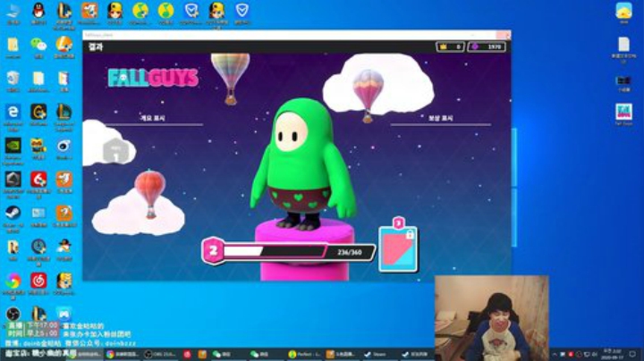
Task: Click the grey level 1 badge on cloud
Action: click(115, 151)
